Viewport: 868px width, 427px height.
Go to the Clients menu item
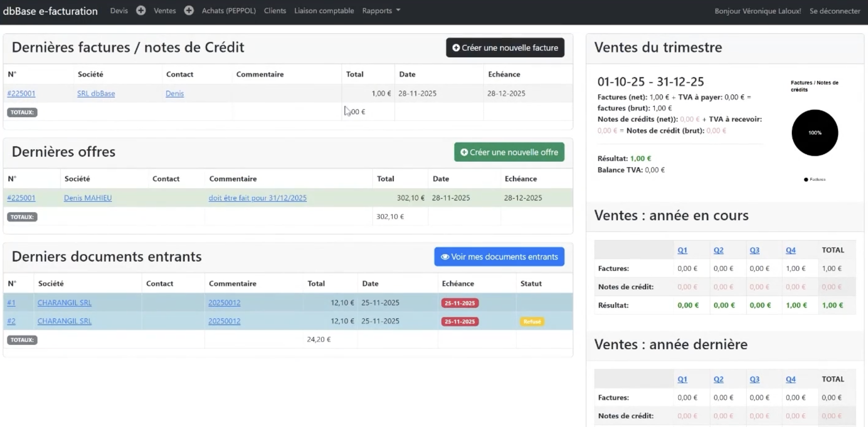275,11
